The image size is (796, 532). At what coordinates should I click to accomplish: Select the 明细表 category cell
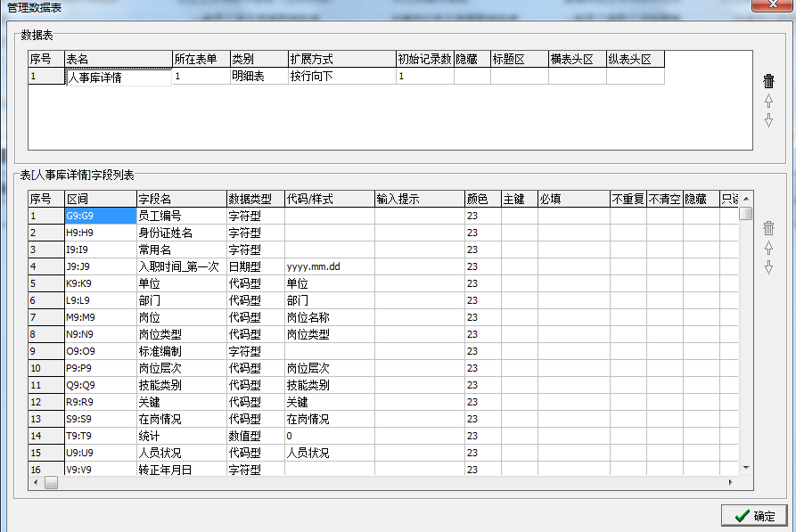258,76
